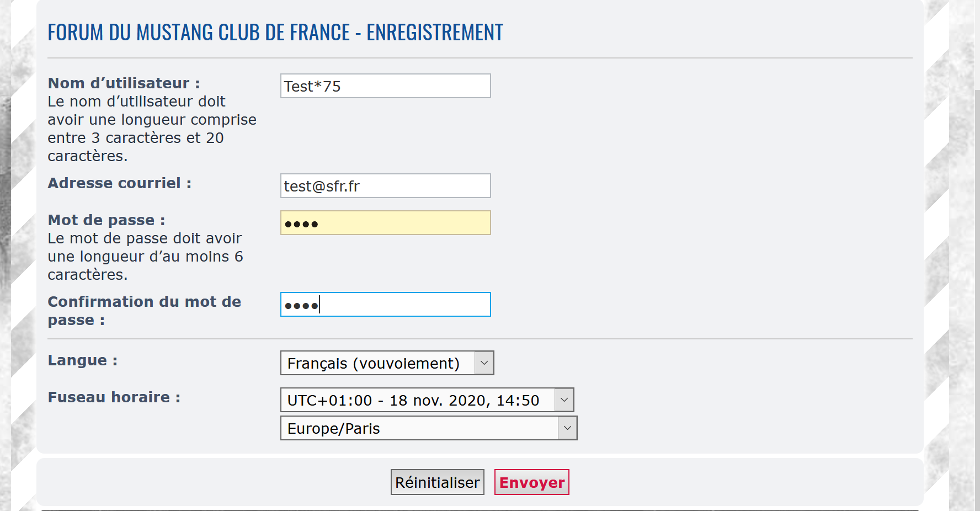
Task: Click the "Adresse courriel :" label
Action: coord(120,183)
